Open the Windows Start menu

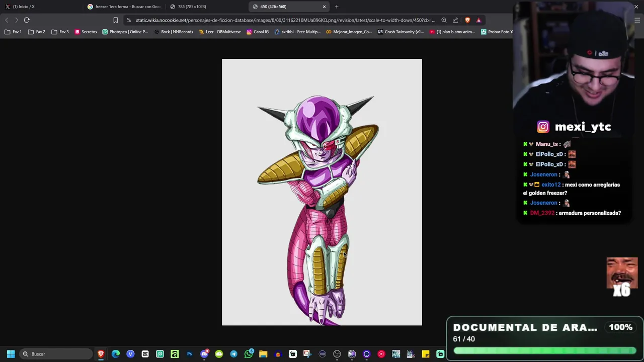[x=11, y=354]
